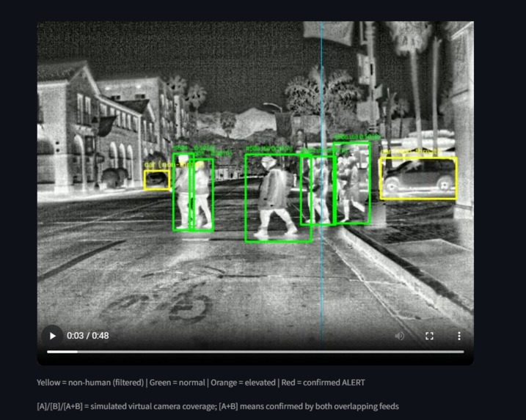526x420 pixels.
Task: Click the video progress seek bar
Action: (x=255, y=352)
